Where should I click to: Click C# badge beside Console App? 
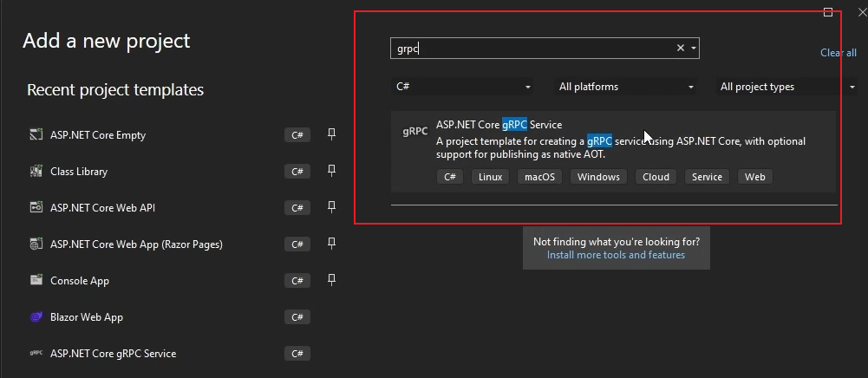pos(297,280)
